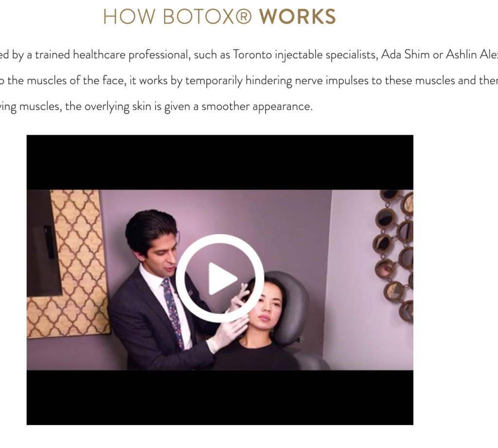The height and width of the screenshot is (448, 498).
Task: Click the 'HOW BOTOX® WORKS' heading
Action: tap(219, 17)
